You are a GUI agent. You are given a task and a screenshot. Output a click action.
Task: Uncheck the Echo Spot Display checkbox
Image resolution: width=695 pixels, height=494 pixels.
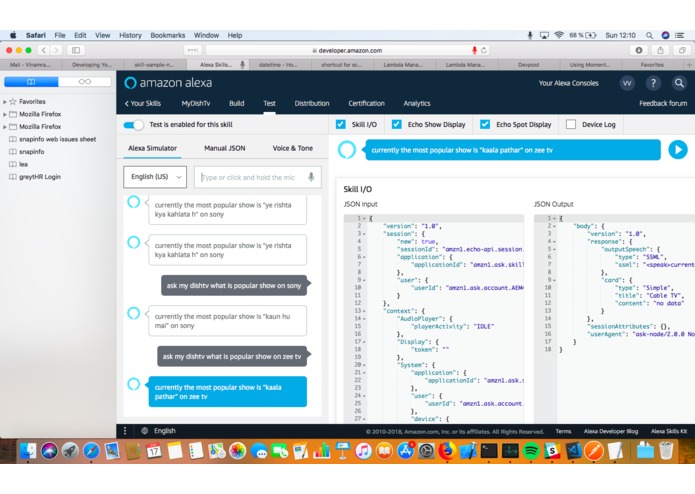coord(485,124)
